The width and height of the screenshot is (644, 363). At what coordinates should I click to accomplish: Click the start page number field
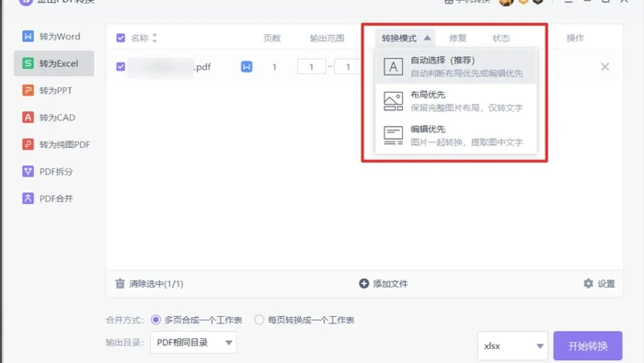tap(311, 66)
